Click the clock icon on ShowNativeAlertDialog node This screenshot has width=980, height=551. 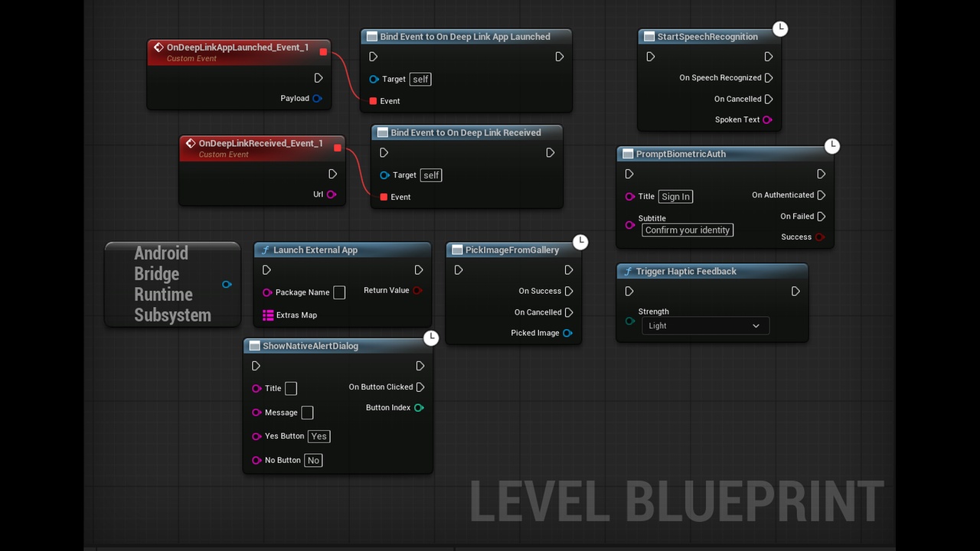431,337
